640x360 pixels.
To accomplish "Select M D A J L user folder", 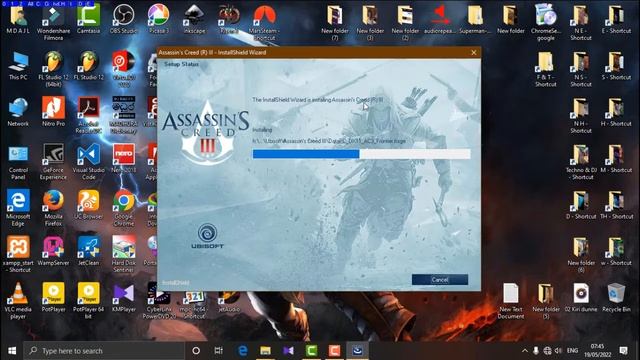I will (18, 20).
